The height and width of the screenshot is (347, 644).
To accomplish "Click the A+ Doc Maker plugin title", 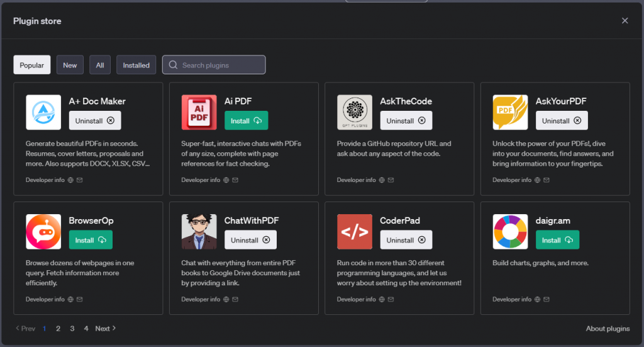I will pos(97,101).
